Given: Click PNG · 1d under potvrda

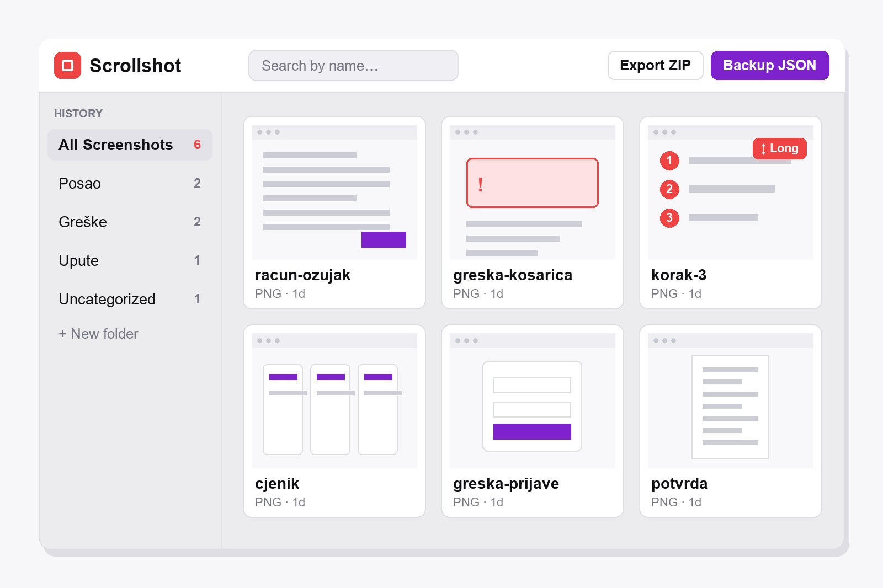Looking at the screenshot, I should tap(676, 503).
